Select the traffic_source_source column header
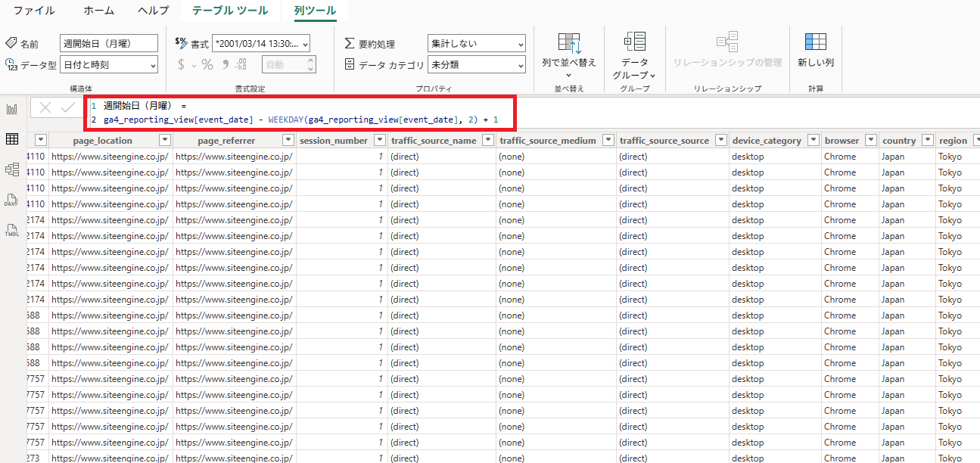 tap(664, 141)
